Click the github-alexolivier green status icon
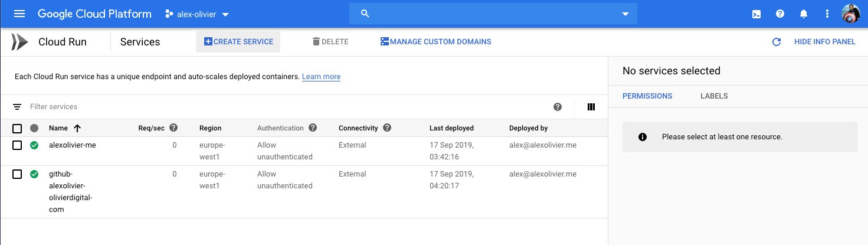Viewport: 868px width, 245px height. click(34, 174)
